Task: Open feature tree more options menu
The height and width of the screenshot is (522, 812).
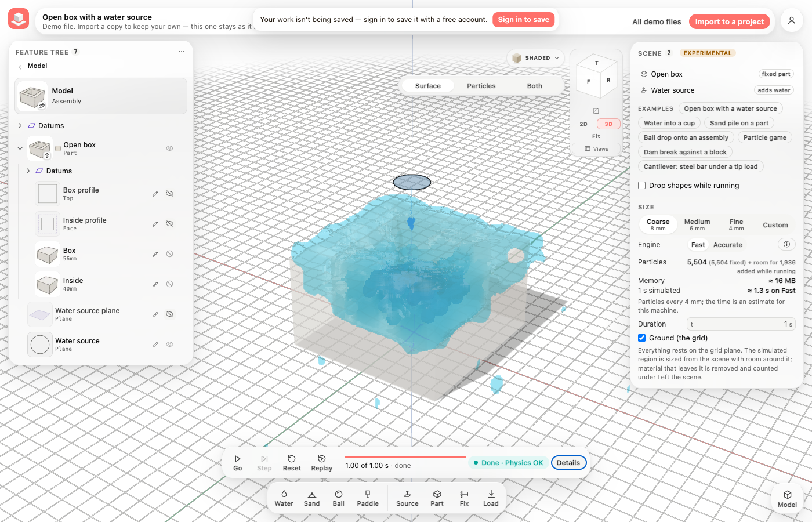Action: tap(182, 52)
